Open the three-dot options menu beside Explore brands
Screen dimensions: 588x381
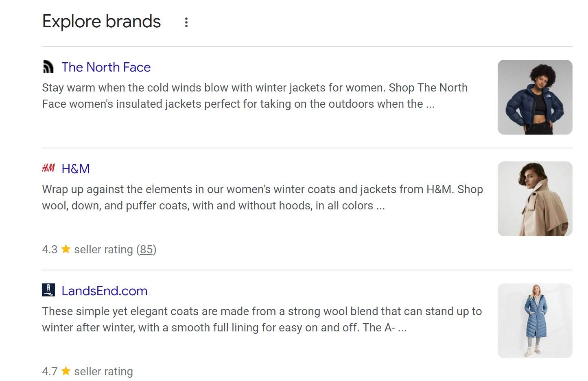[x=186, y=22]
